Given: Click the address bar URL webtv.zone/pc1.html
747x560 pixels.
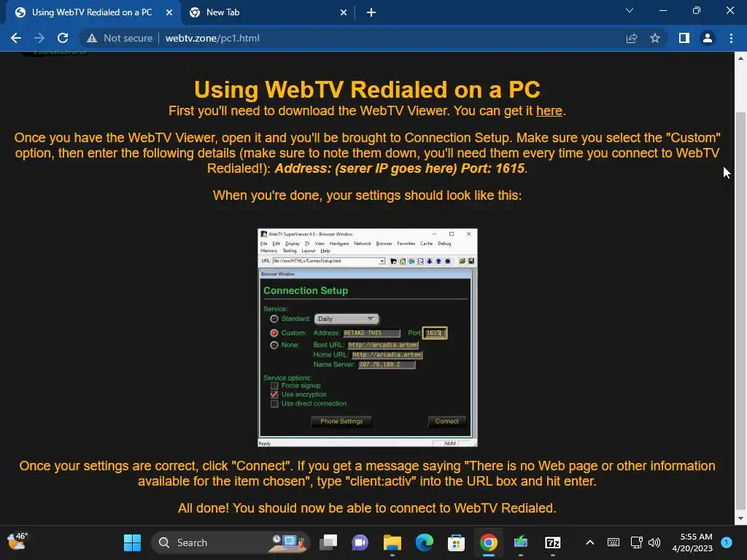Looking at the screenshot, I should pyautogui.click(x=212, y=38).
